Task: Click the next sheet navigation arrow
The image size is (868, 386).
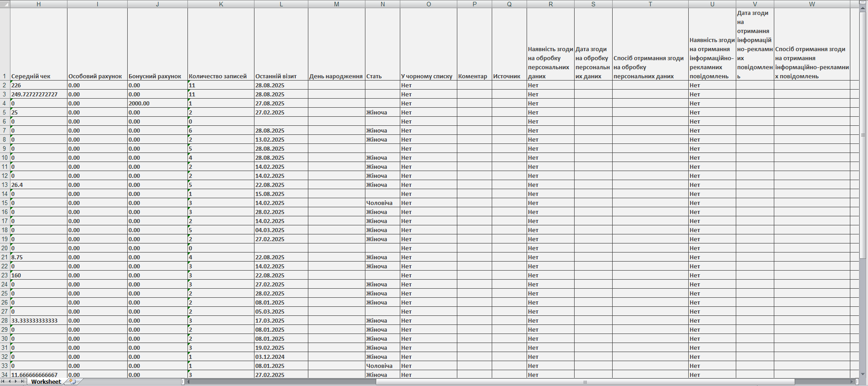Action: coord(16,381)
